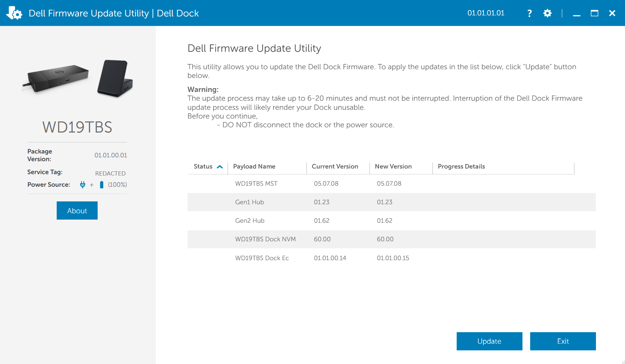Click the Package Version value 01.01.00.01
625x364 pixels.
pos(111,155)
